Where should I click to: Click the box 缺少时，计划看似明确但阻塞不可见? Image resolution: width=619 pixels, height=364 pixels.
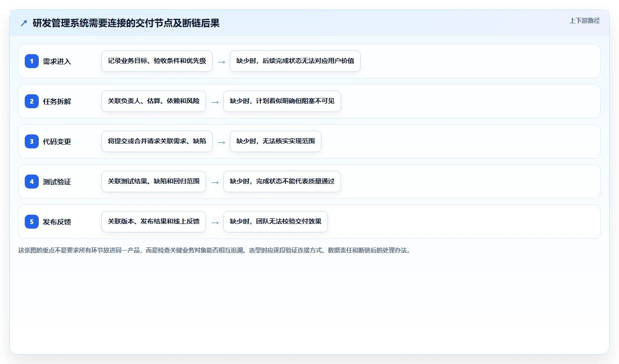282,101
